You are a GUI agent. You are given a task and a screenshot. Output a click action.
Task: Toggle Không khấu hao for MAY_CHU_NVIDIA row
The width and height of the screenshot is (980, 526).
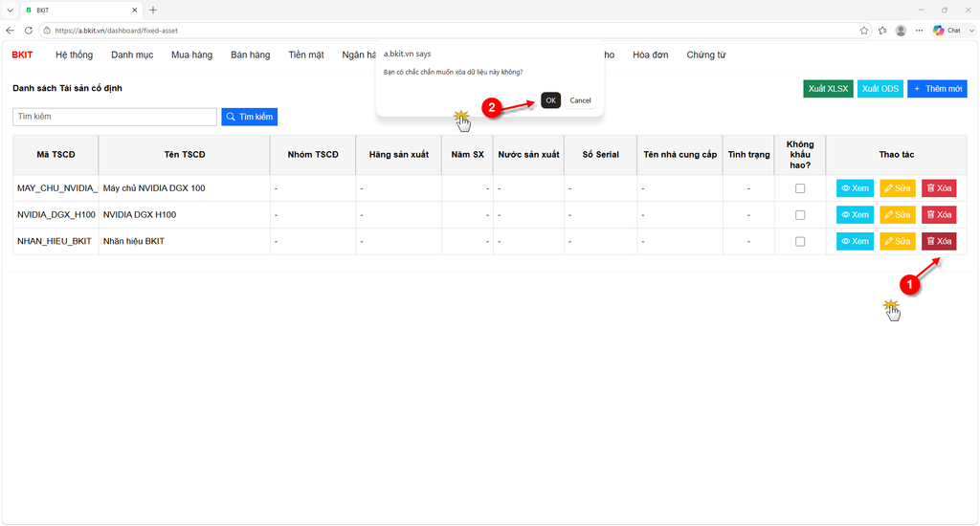(800, 188)
